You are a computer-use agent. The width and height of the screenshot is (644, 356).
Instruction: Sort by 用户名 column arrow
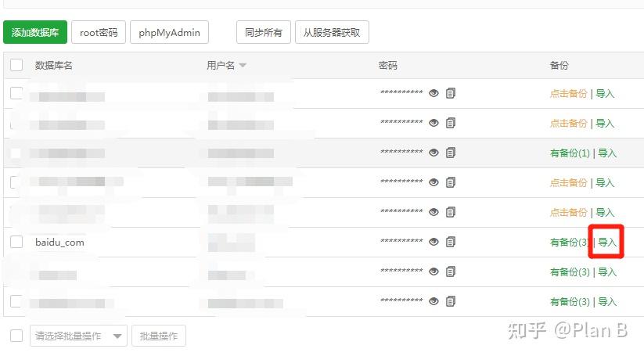pyautogui.click(x=243, y=66)
